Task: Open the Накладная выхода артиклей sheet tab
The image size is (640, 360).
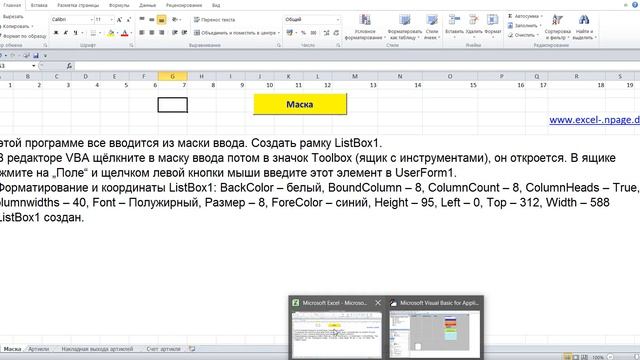Action: tap(97, 349)
